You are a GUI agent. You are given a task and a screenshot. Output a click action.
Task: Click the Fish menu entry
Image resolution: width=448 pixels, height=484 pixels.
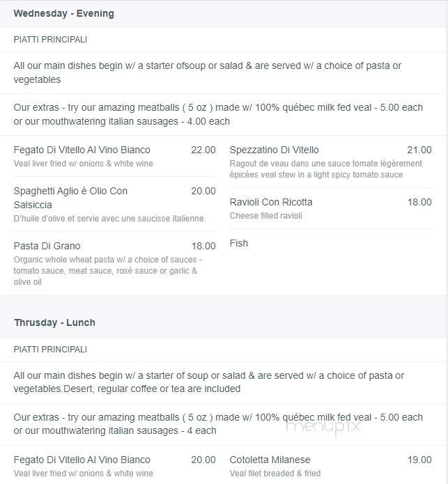click(239, 243)
